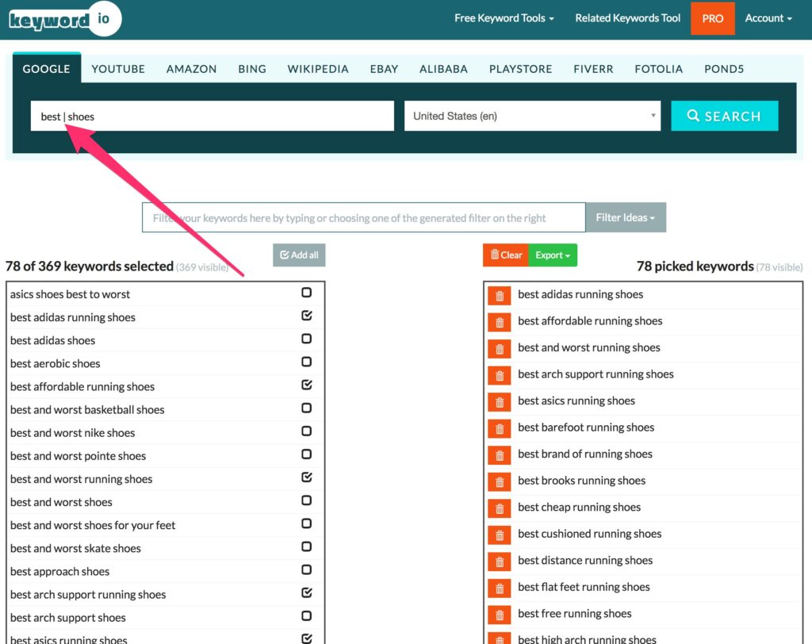The width and height of the screenshot is (812, 644).
Task: Remove 'best brooks running shoes' with trash icon
Action: 500,481
